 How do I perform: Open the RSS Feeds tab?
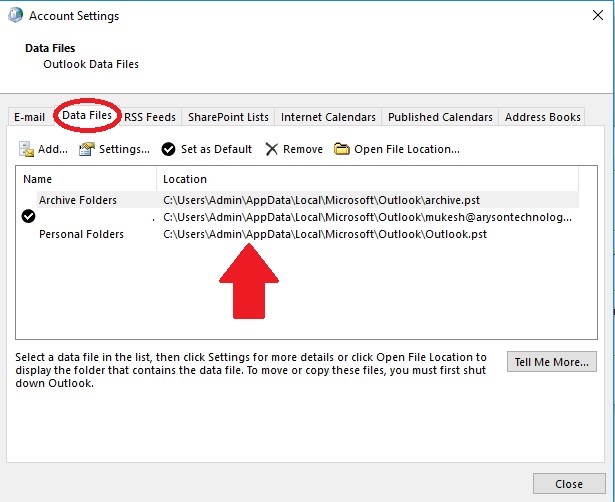click(x=149, y=117)
